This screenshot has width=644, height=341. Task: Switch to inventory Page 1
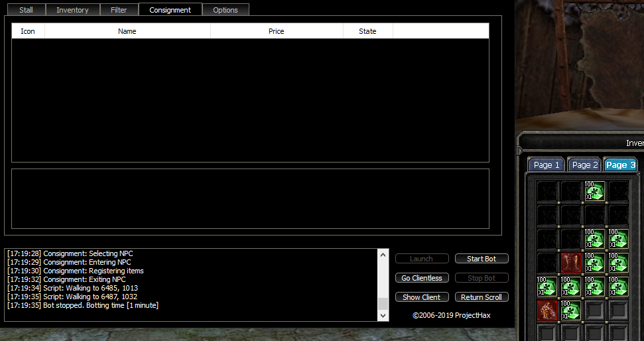click(x=547, y=165)
